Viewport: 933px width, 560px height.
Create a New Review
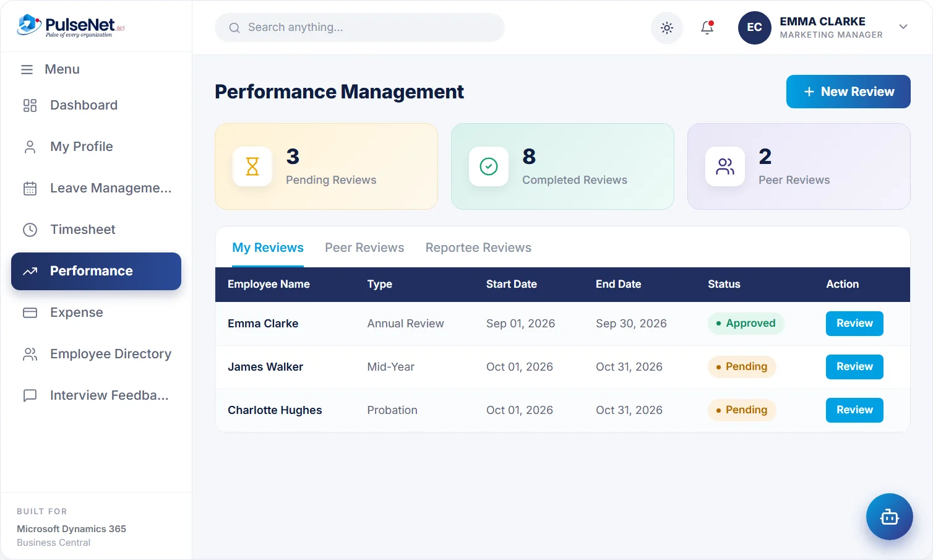(x=848, y=92)
